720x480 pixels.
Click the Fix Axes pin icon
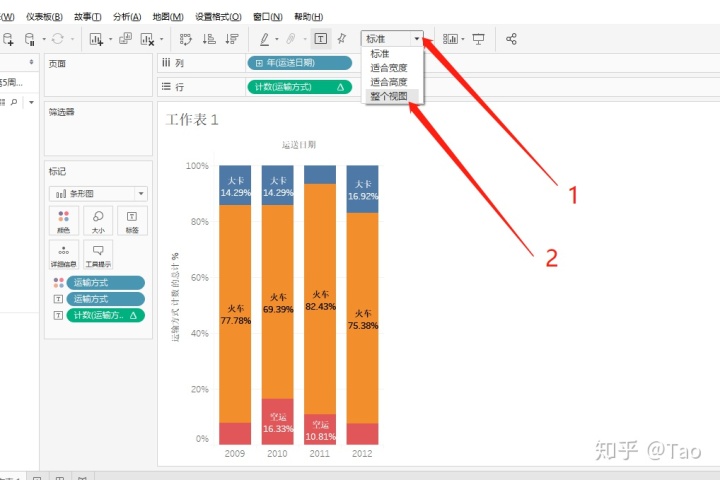coord(342,39)
